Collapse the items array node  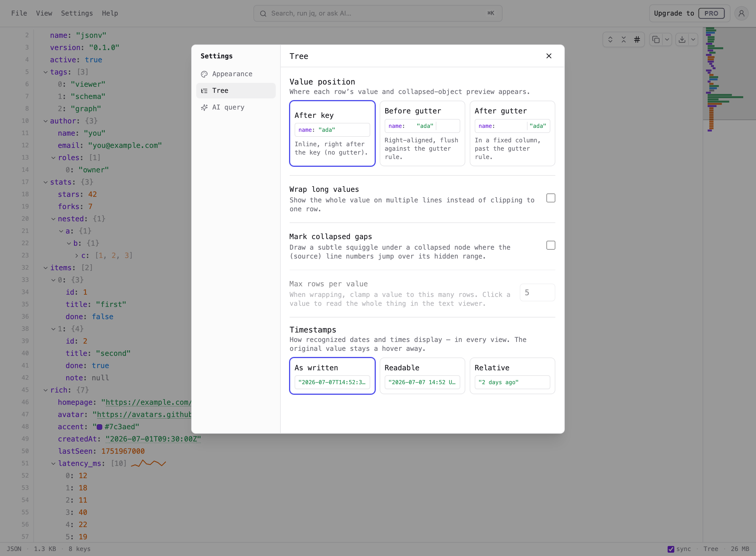45,267
